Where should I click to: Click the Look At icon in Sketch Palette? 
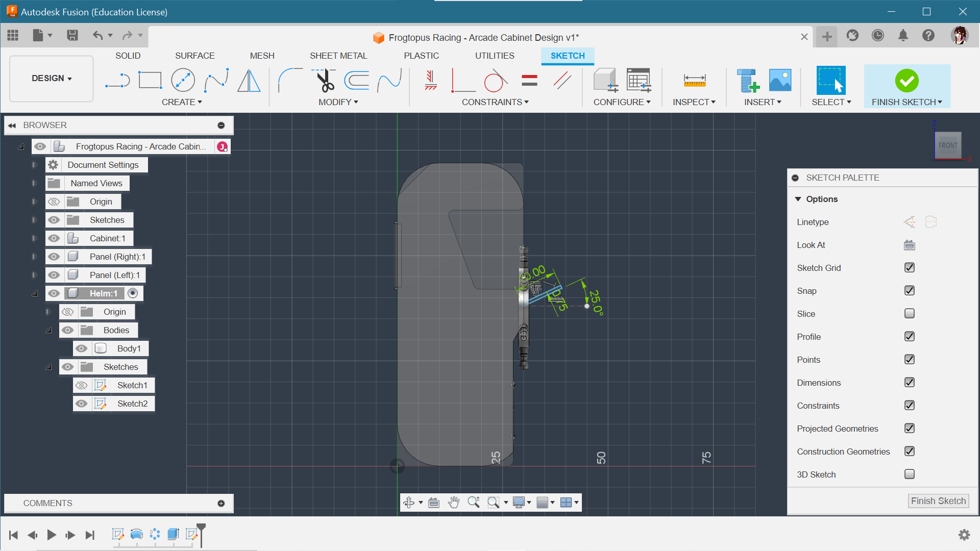coord(909,245)
